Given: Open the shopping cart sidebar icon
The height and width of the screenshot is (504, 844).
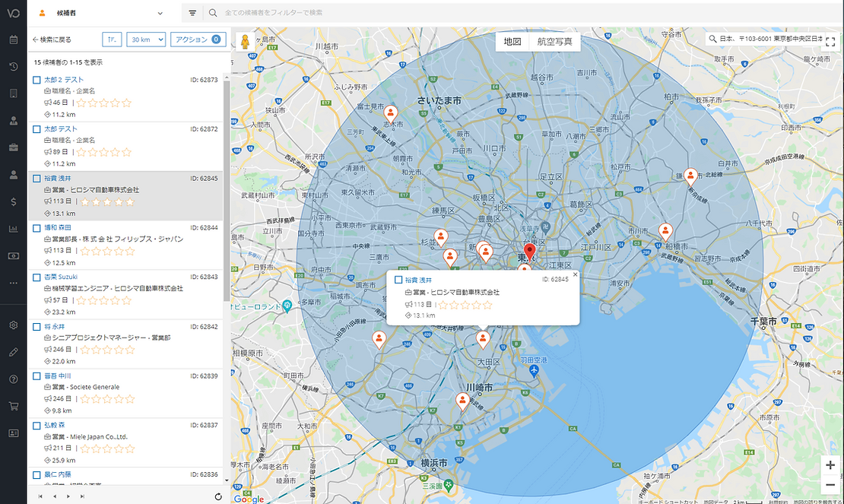Looking at the screenshot, I should [13, 406].
